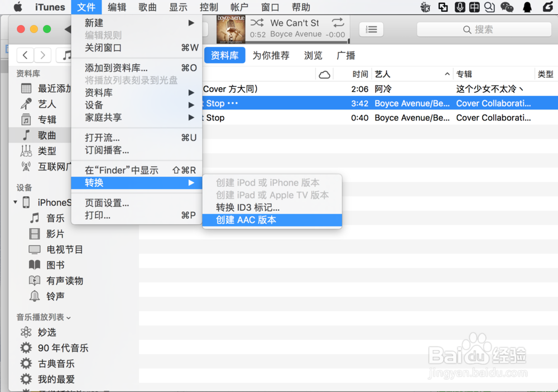This screenshot has width=558, height=392.
Task: Choose 关闭窗口 from the File menu
Action: (137, 47)
